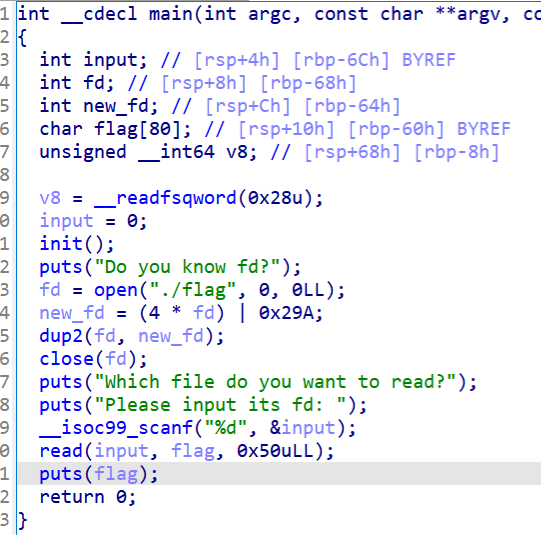This screenshot has width=541, height=535.
Task: Click the dup2 function call
Action: click(60, 336)
